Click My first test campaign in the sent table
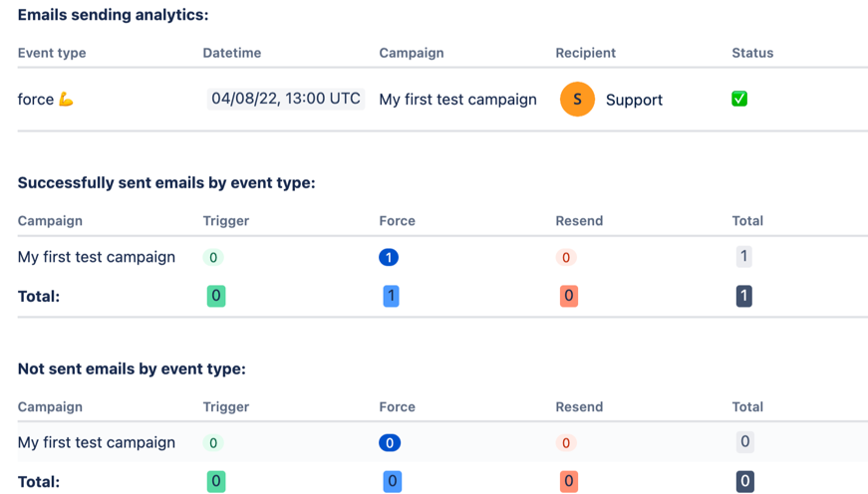The image size is (868, 494). point(97,257)
